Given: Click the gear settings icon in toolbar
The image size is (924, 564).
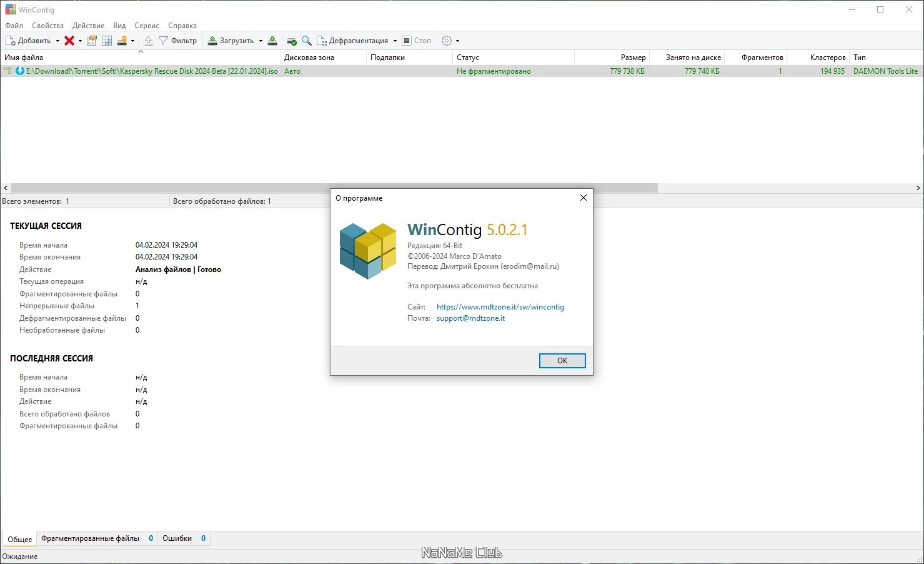Looking at the screenshot, I should click(447, 41).
